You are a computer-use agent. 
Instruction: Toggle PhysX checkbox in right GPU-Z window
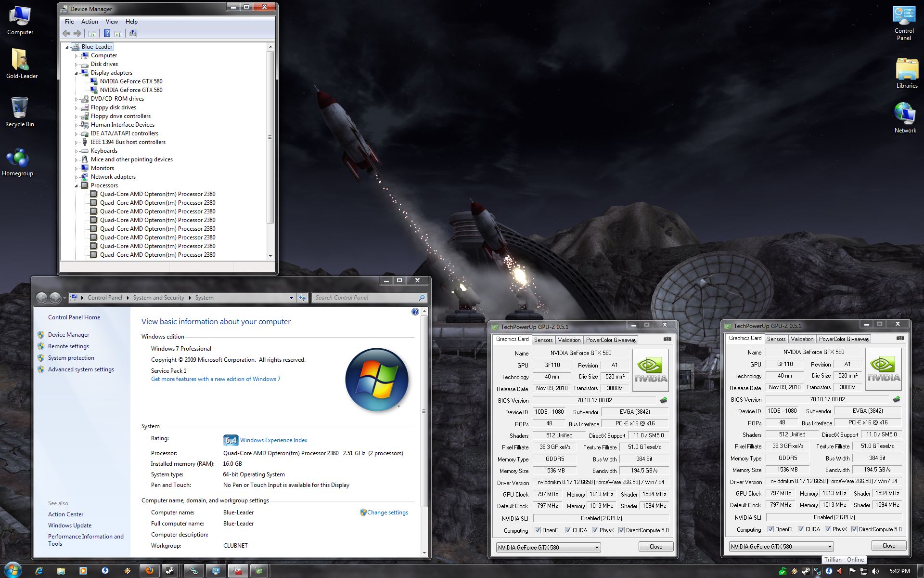828,529
